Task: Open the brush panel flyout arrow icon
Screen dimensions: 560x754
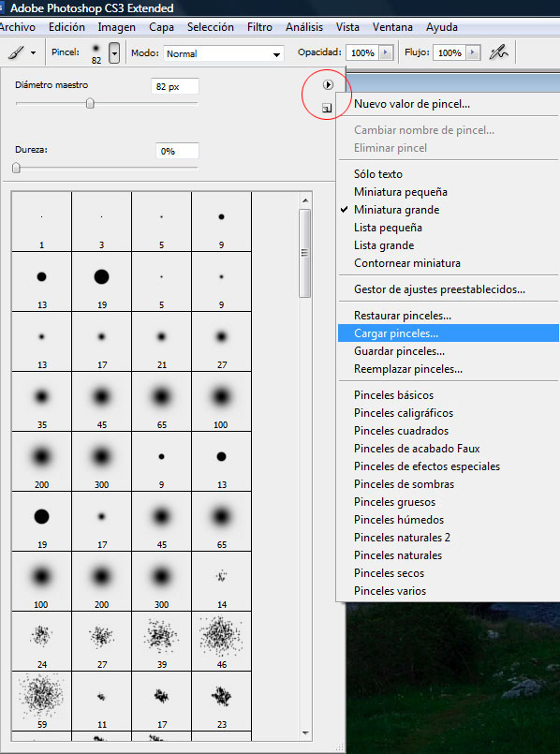Action: (328, 84)
